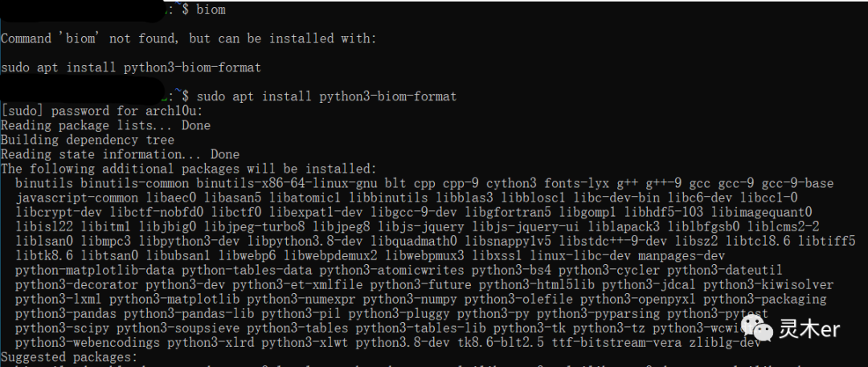Click the 'binutils-x86-64-linux-gnu' package name

[x=286, y=183]
